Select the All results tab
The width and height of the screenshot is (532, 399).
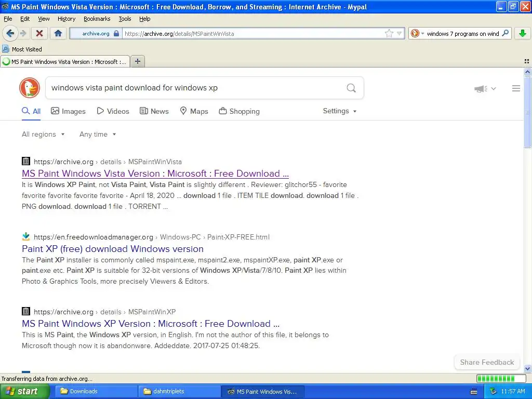coord(31,111)
